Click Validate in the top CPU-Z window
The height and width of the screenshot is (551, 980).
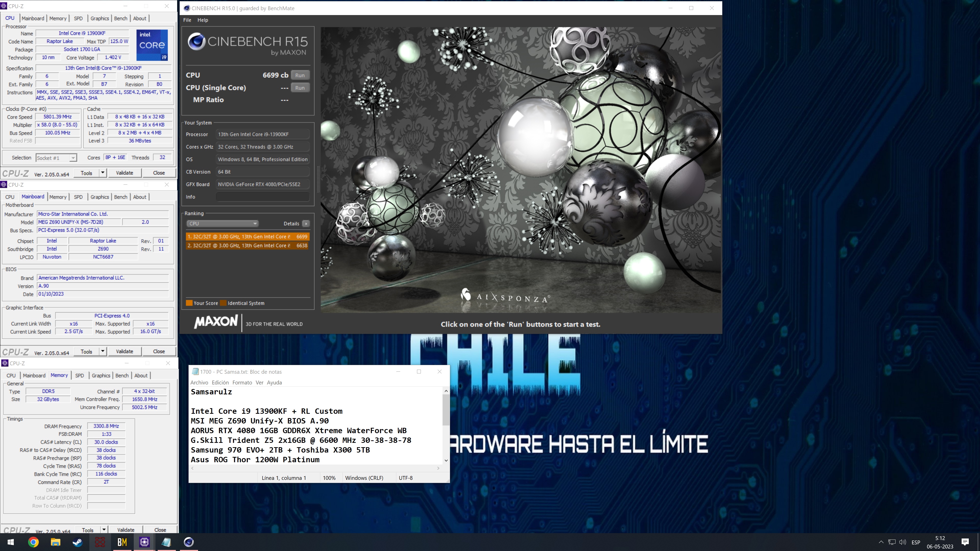pos(124,173)
